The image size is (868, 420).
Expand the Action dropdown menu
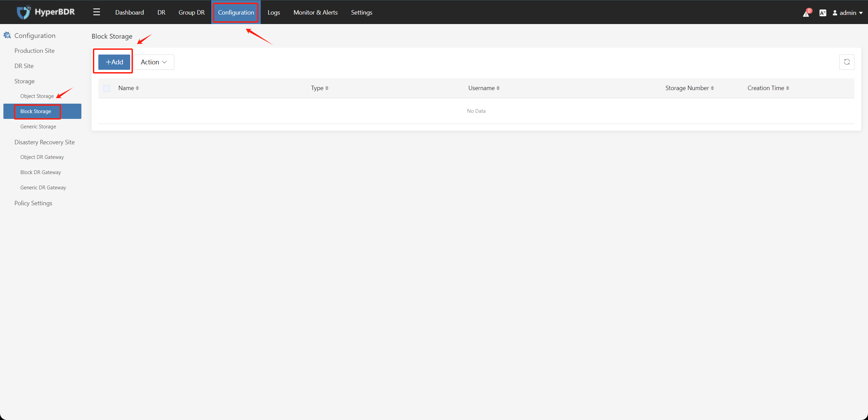pos(155,62)
